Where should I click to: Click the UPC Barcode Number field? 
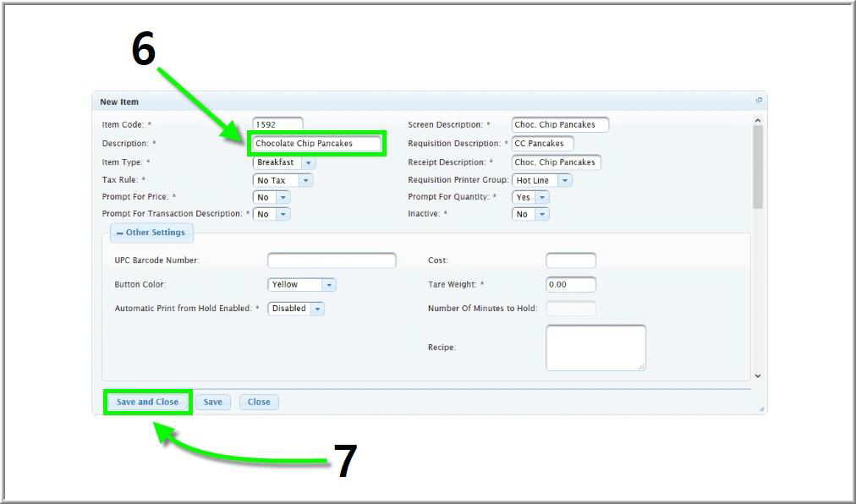[332, 260]
